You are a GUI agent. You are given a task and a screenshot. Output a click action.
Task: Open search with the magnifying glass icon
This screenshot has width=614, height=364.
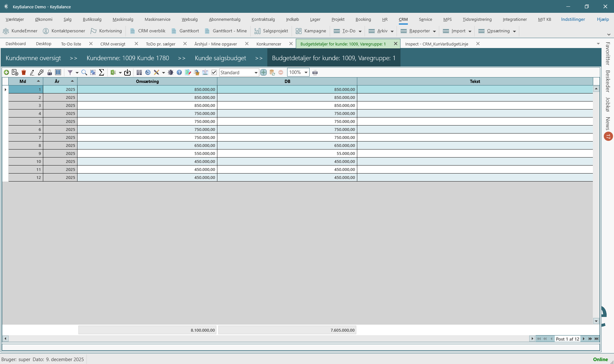click(x=84, y=73)
